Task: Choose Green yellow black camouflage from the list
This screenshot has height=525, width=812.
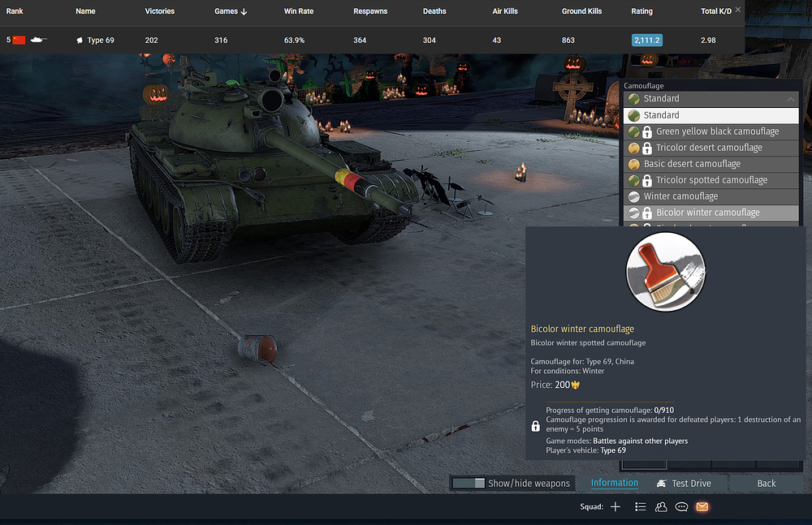Action: 711,131
